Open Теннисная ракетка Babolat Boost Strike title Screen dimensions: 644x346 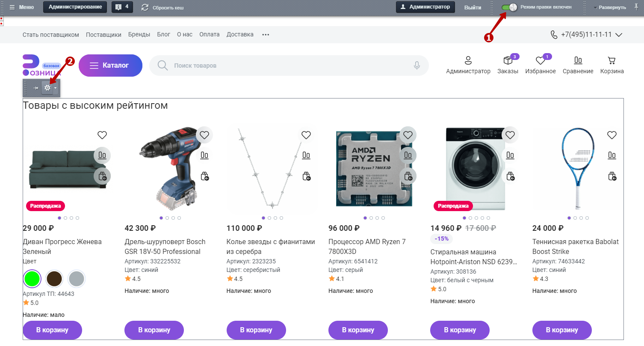click(x=576, y=247)
